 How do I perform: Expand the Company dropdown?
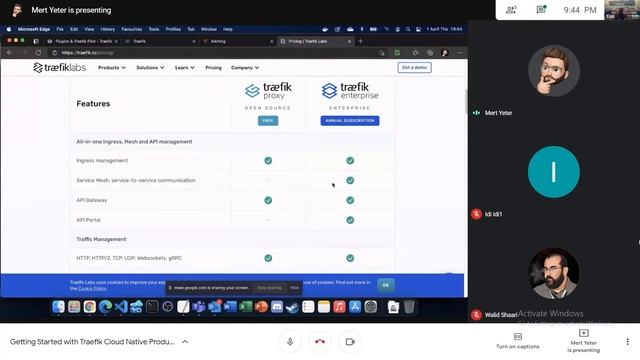(x=245, y=68)
